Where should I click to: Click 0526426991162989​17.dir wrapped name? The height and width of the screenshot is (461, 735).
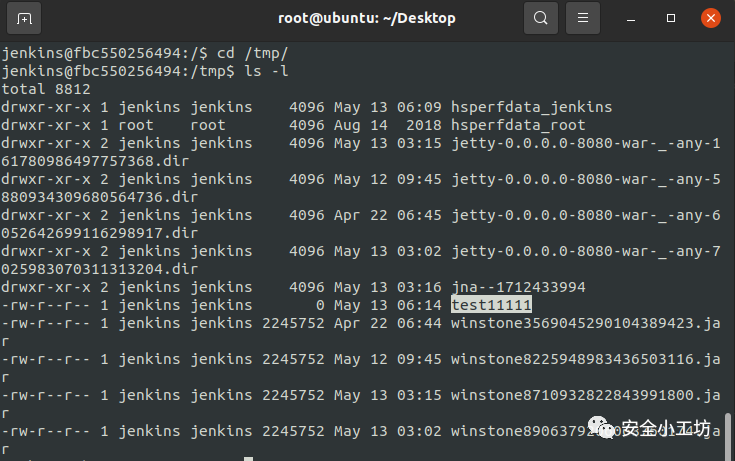point(99,233)
